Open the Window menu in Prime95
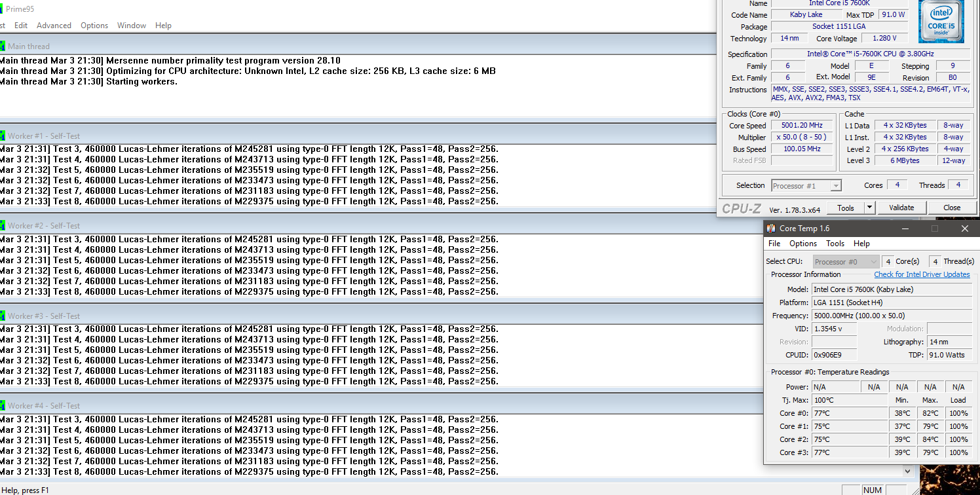This screenshot has height=495, width=980. click(132, 26)
